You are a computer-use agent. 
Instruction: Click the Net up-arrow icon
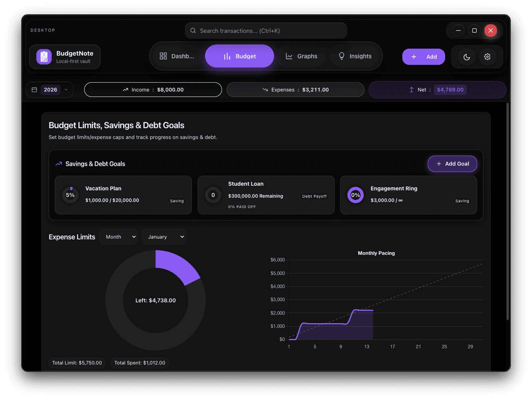click(x=411, y=89)
